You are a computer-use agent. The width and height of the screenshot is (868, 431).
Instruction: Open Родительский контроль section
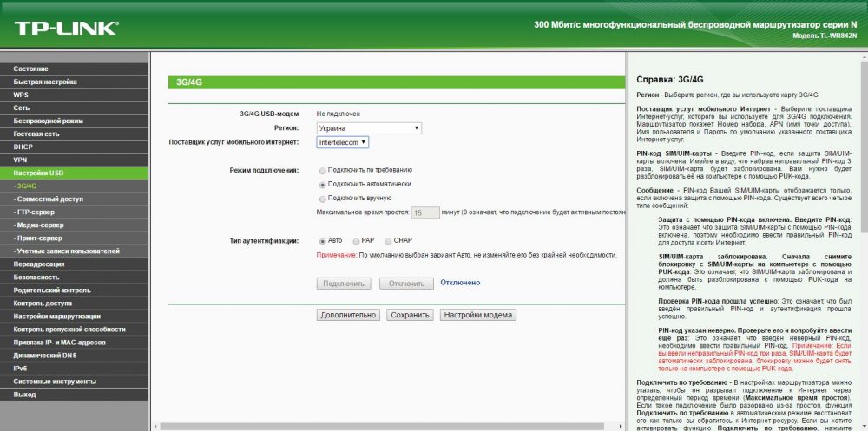coord(74,290)
